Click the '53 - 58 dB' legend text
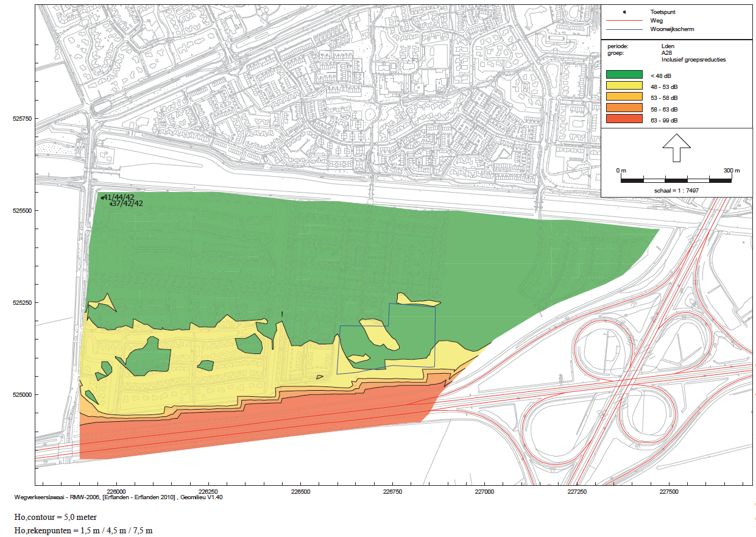The image size is (756, 537). coord(664,98)
